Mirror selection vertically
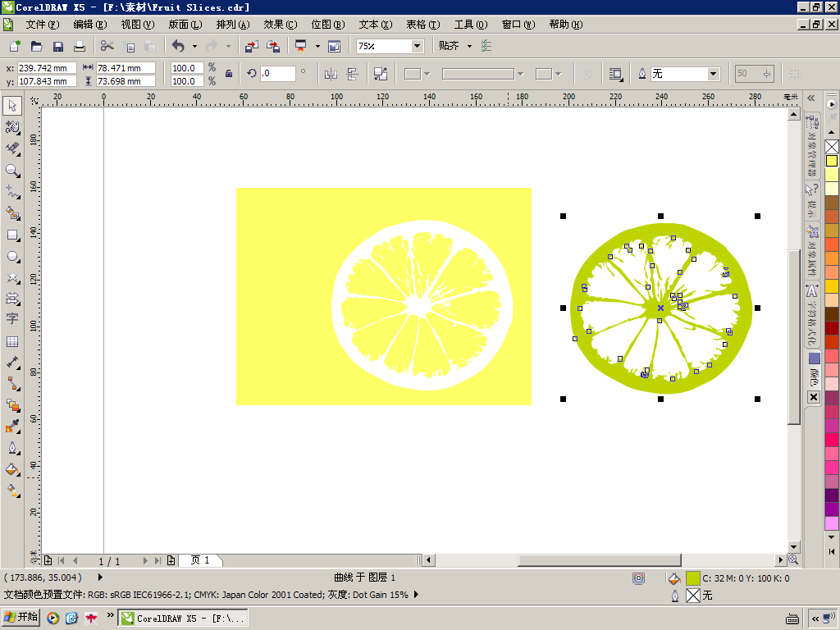Screen dimensions: 840x630 point(352,74)
